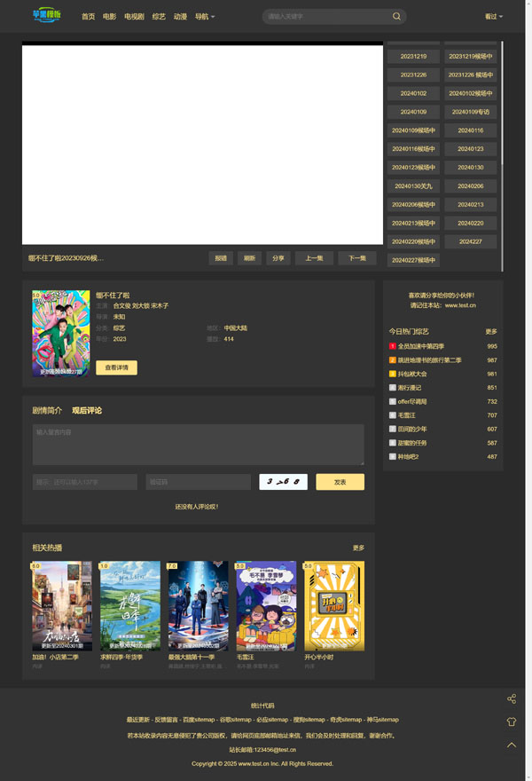Click the t-shirt theme skin icon
The image size is (532, 781).
[x=512, y=722]
